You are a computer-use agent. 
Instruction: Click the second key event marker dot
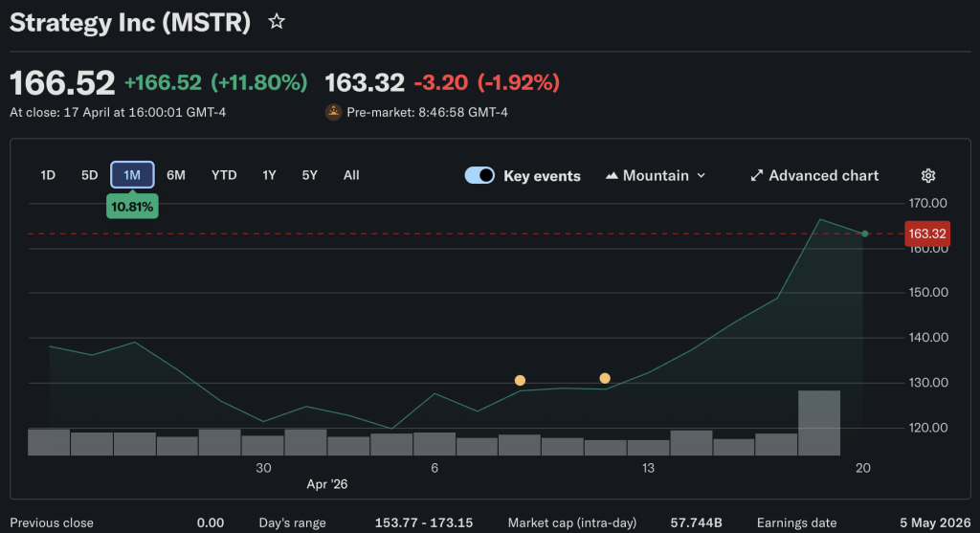point(605,378)
